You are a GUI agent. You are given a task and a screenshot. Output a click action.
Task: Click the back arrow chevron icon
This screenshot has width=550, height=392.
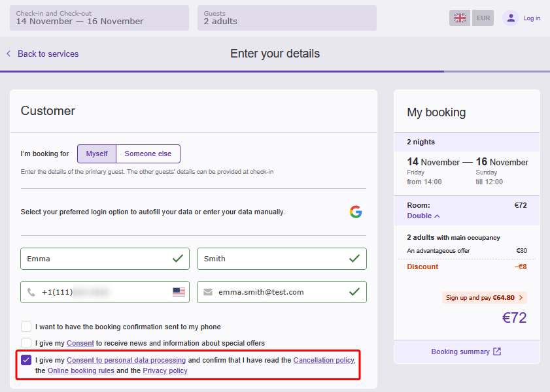click(x=9, y=54)
